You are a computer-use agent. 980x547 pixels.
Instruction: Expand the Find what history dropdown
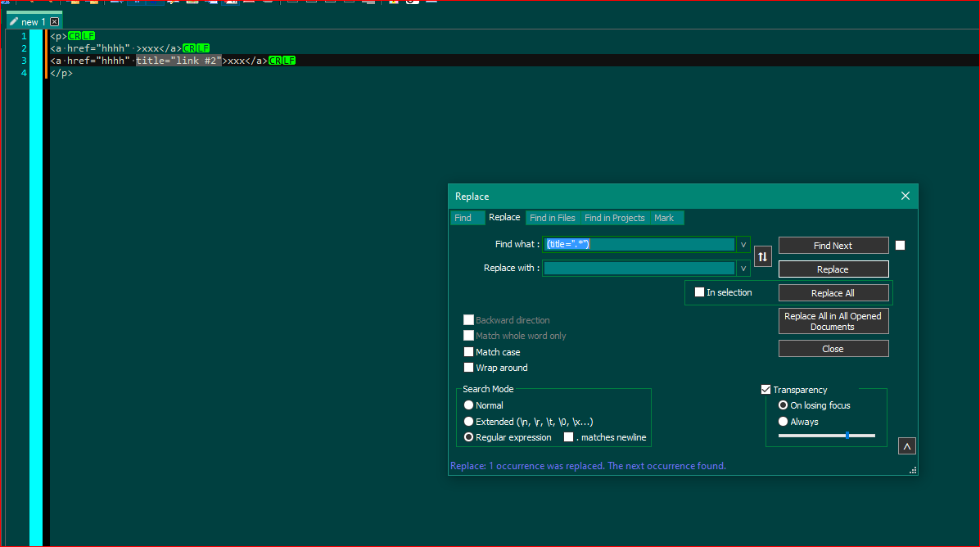(743, 245)
